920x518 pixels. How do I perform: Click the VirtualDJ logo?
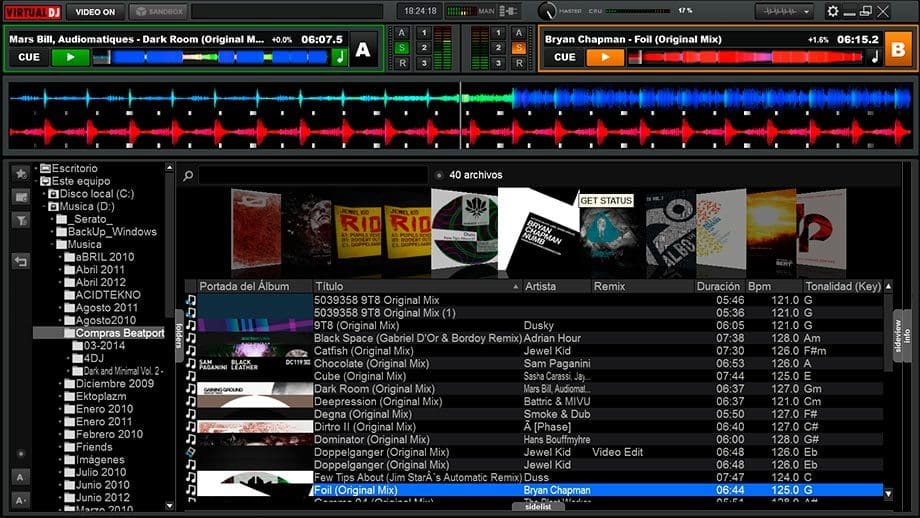(33, 12)
